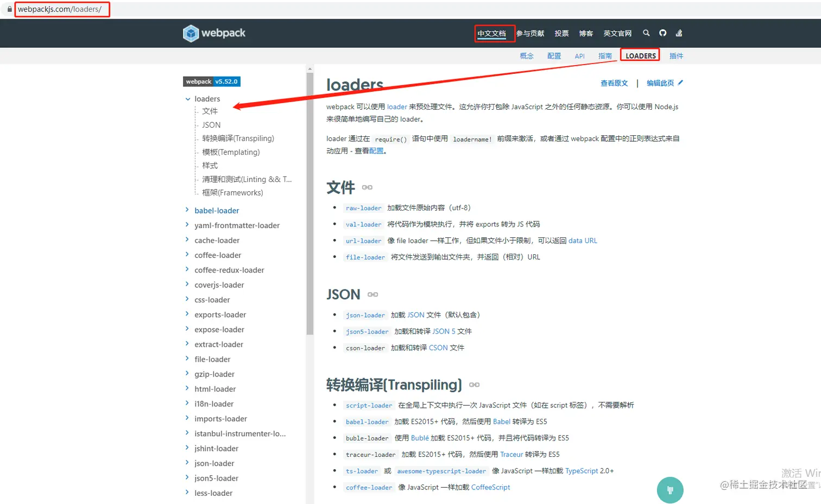
Task: Open 英文官网 navigation item
Action: [617, 34]
